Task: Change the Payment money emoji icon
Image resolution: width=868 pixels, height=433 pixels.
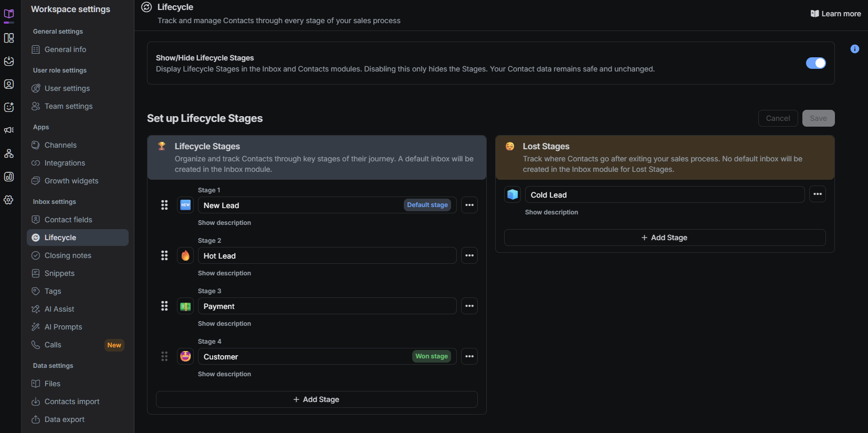Action: (x=185, y=306)
